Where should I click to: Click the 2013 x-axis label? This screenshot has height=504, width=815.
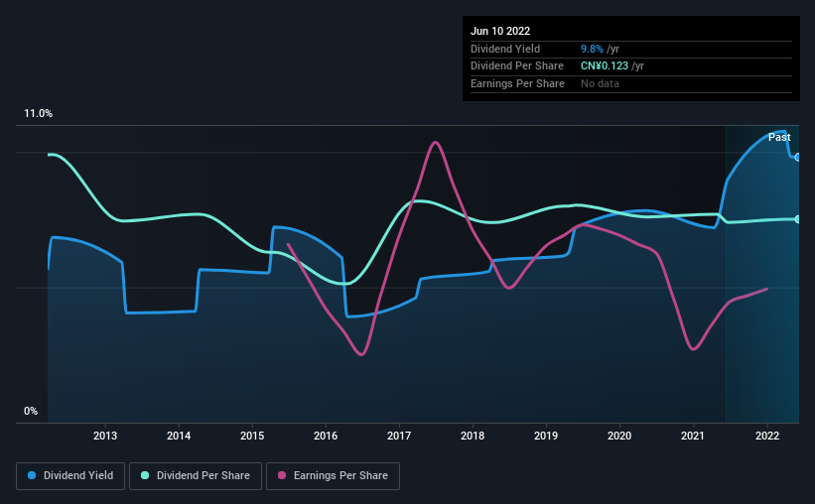[x=105, y=436]
